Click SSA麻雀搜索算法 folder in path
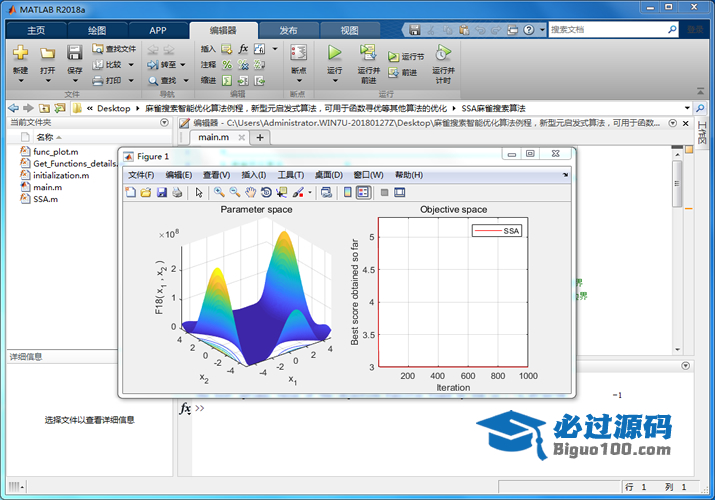 pos(493,108)
